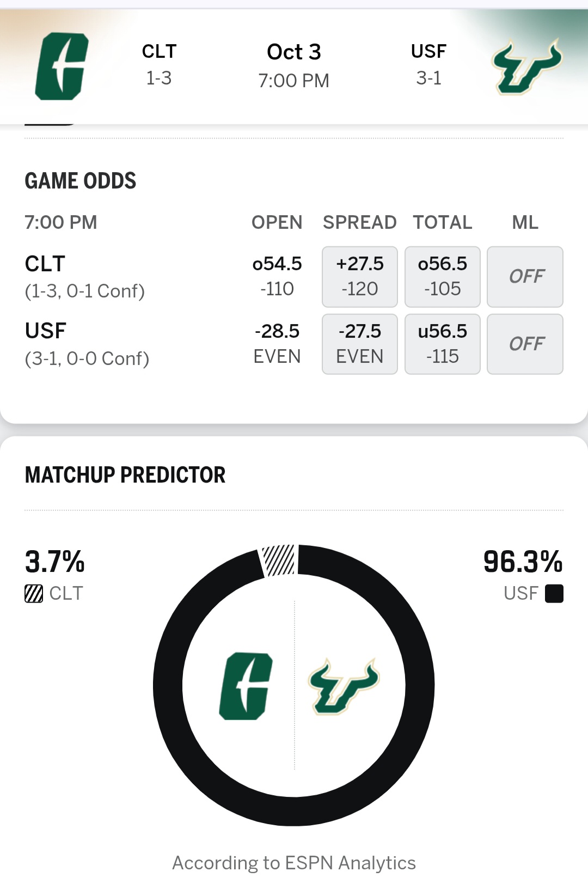588x896 pixels.
Task: Tap the USF Bulls logo in the header
Action: click(526, 67)
